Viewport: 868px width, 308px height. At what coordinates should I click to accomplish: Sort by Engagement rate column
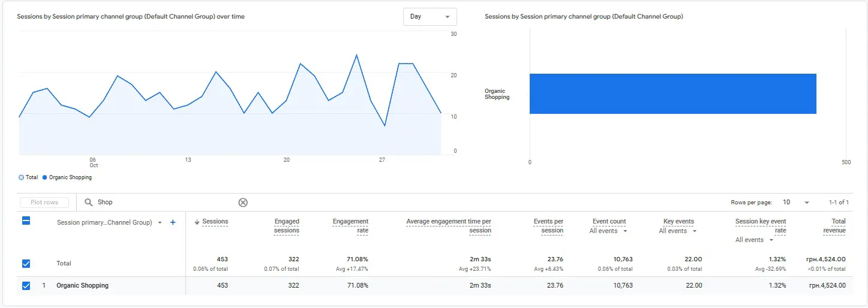tap(350, 226)
